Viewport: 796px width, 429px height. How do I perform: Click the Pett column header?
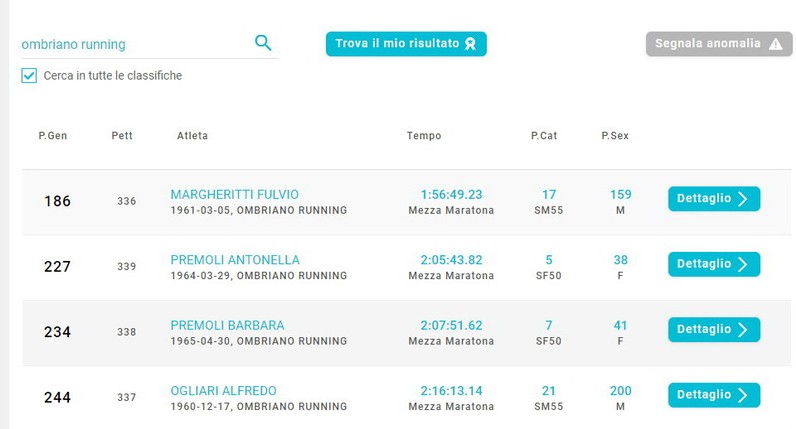coord(122,136)
